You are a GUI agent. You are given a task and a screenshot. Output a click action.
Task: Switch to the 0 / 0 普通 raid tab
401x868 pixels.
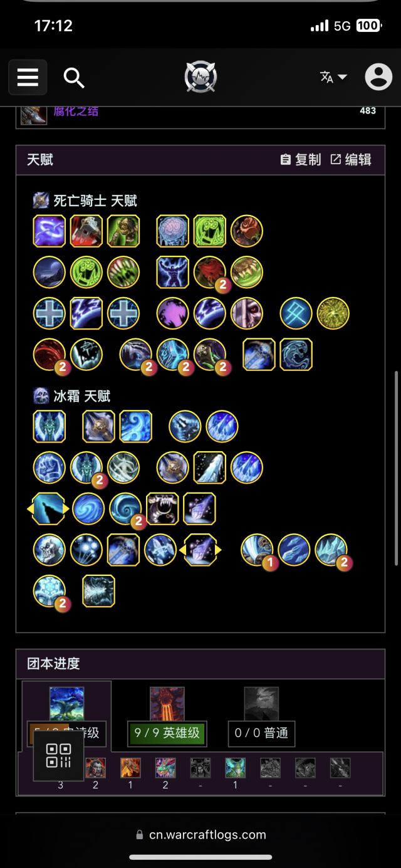[x=261, y=732]
